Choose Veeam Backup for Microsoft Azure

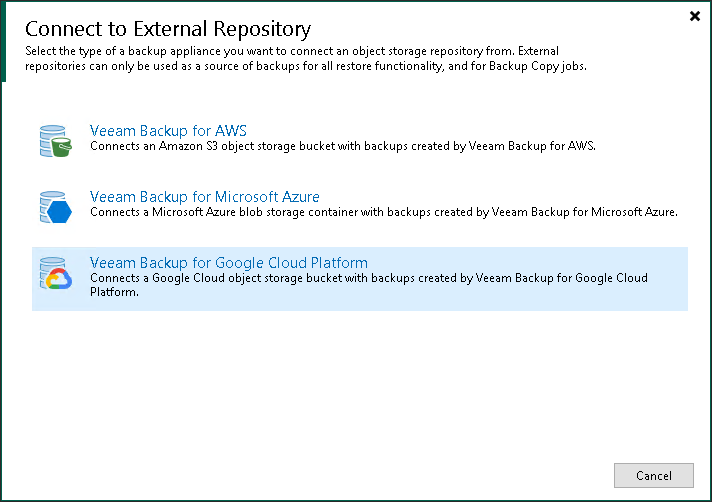204,197
